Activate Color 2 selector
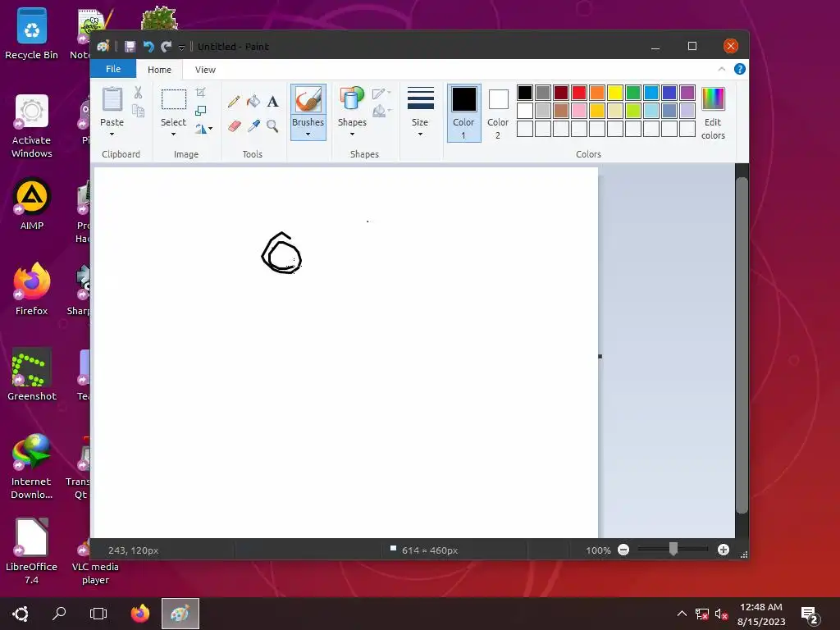 tap(498, 112)
